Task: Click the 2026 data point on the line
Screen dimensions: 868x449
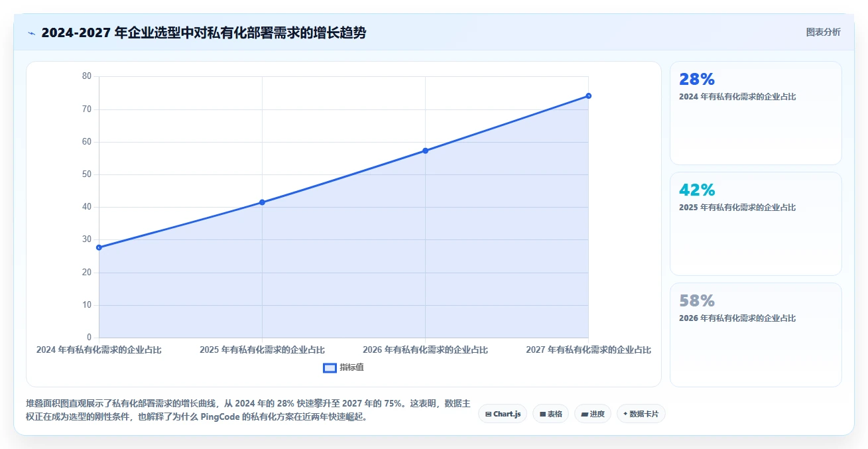Action: (425, 151)
